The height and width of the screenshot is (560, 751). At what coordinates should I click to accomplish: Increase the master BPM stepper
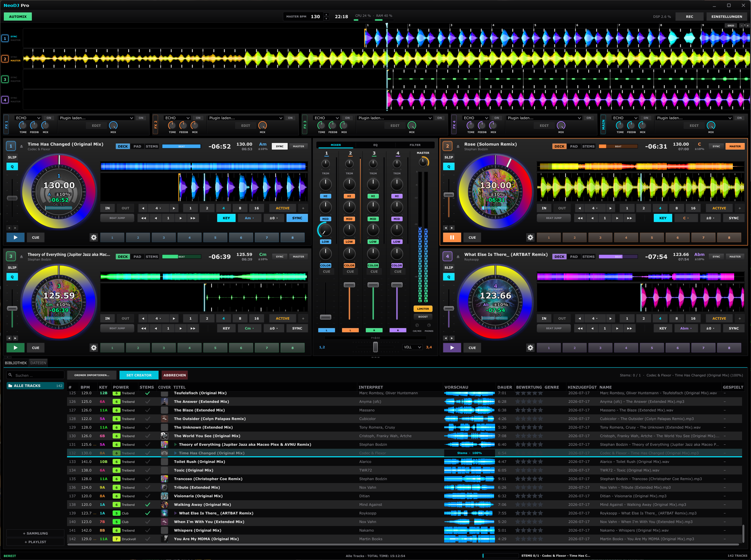click(x=326, y=15)
